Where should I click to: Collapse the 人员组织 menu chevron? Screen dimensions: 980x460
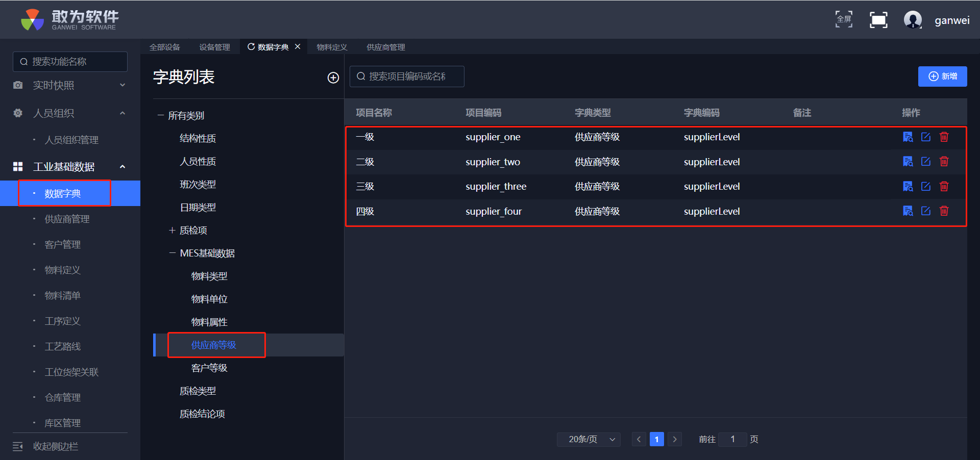point(122,113)
